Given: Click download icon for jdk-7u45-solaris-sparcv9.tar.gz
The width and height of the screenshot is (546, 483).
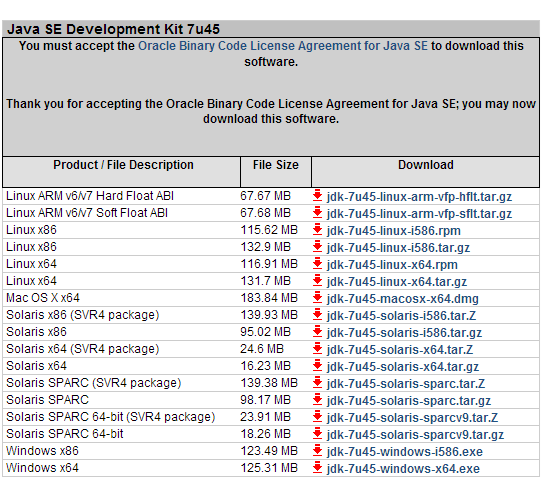Looking at the screenshot, I should coord(317,434).
